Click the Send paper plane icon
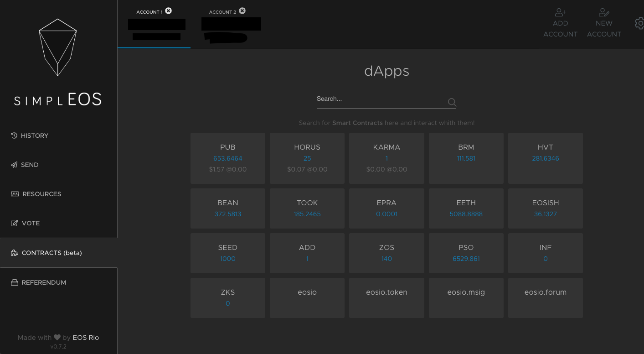The height and width of the screenshot is (354, 644). pos(14,165)
